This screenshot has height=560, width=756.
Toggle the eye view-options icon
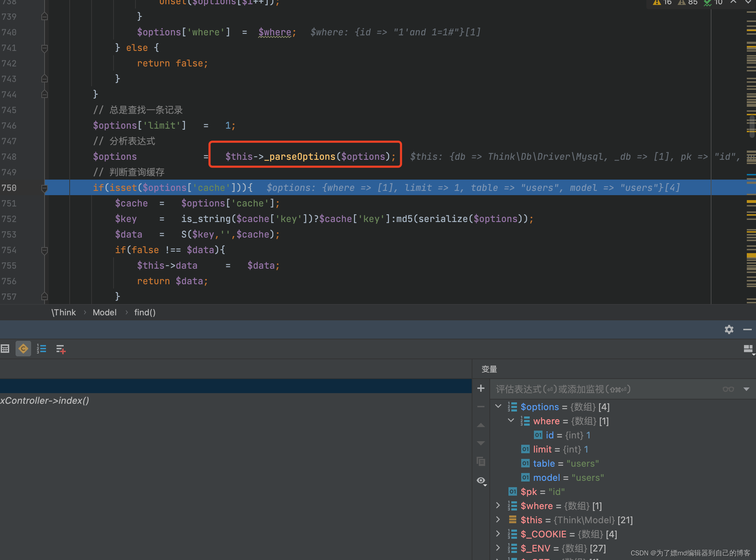[481, 480]
